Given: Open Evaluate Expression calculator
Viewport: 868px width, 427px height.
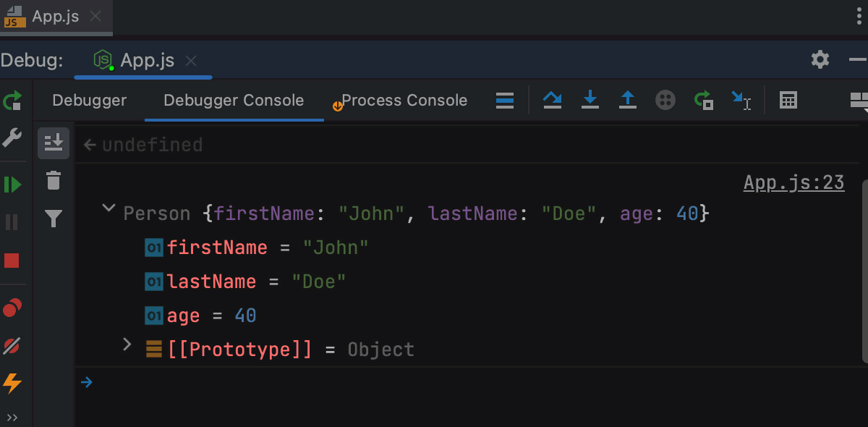Looking at the screenshot, I should (788, 100).
